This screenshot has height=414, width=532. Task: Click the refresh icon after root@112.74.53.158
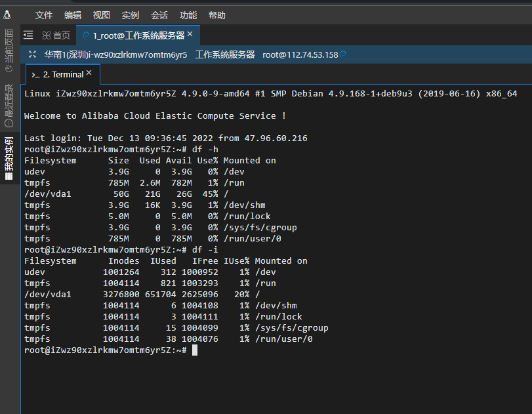(343, 54)
